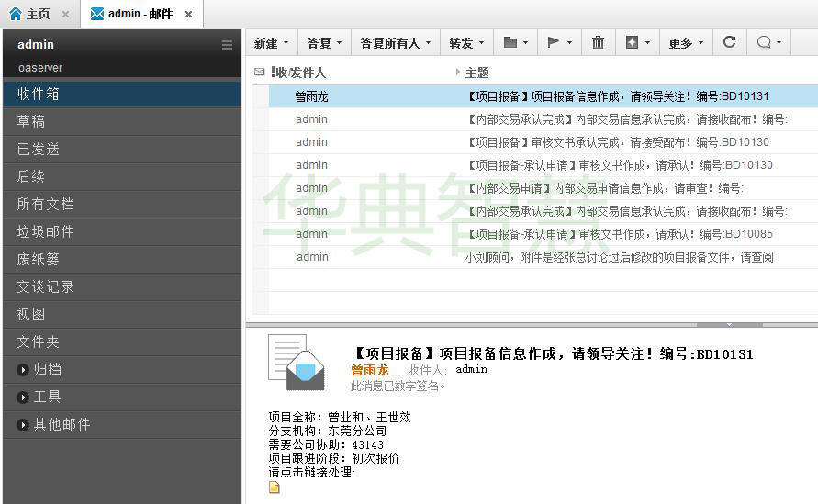The width and height of the screenshot is (818, 504).
Task: Expand the 其他邮件 section
Action: [x=22, y=425]
